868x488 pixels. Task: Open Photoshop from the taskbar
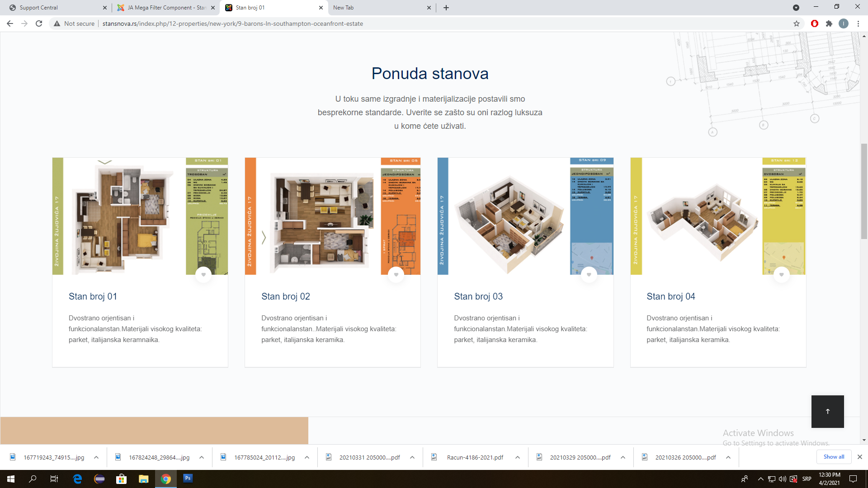[x=188, y=479]
